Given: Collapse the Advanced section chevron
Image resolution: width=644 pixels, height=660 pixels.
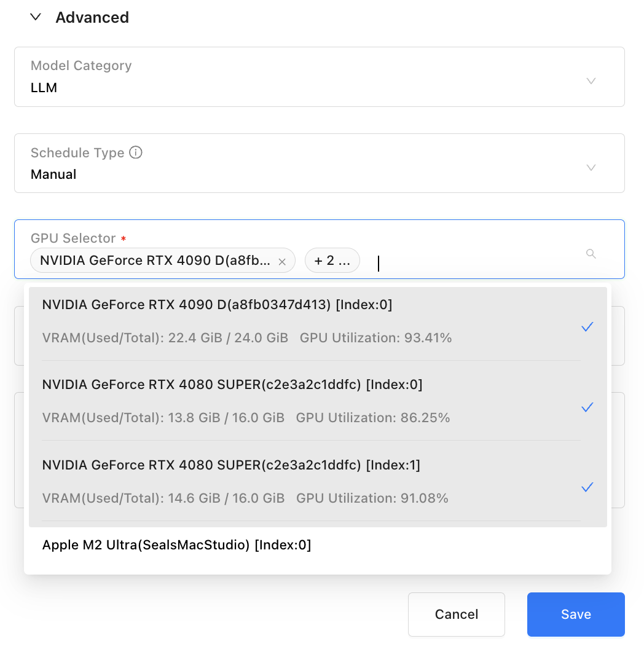Looking at the screenshot, I should pos(36,17).
